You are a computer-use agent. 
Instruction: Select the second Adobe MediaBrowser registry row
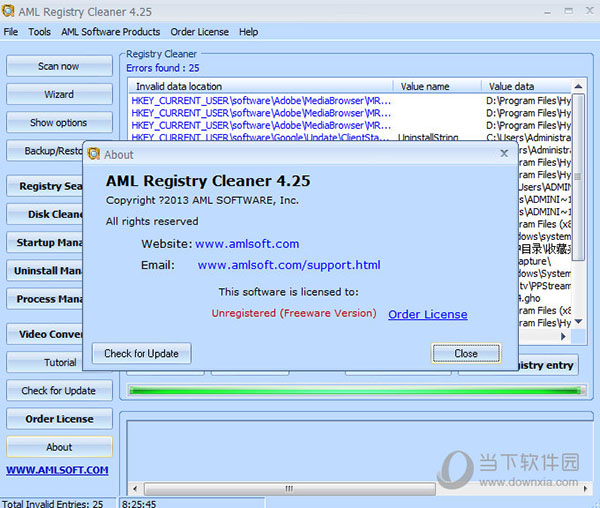click(350, 113)
